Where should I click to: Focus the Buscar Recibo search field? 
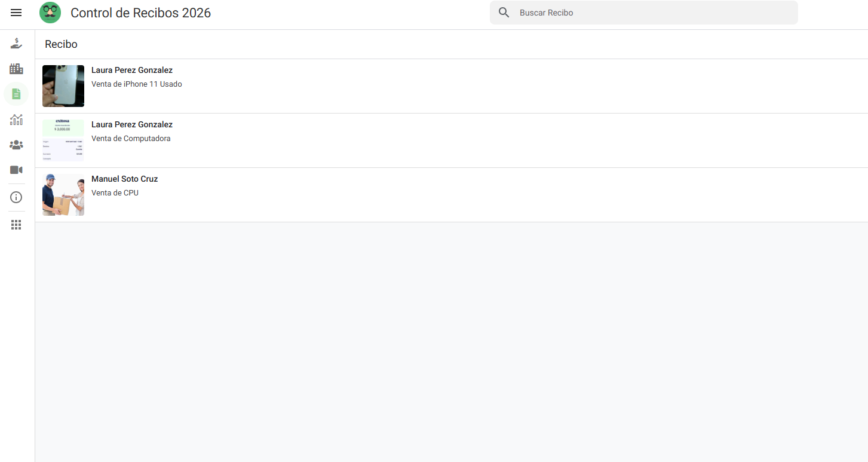pyautogui.click(x=644, y=13)
